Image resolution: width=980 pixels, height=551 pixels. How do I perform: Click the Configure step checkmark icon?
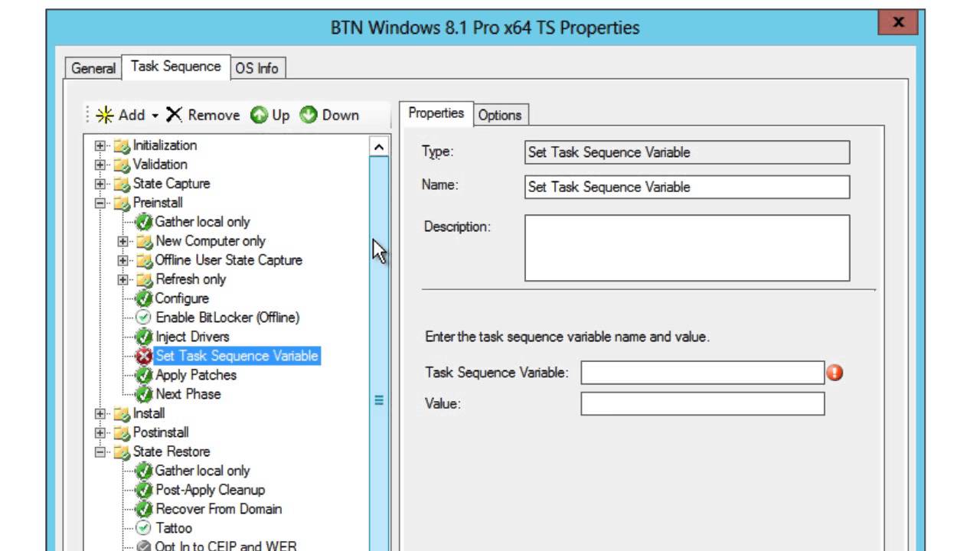click(x=144, y=298)
